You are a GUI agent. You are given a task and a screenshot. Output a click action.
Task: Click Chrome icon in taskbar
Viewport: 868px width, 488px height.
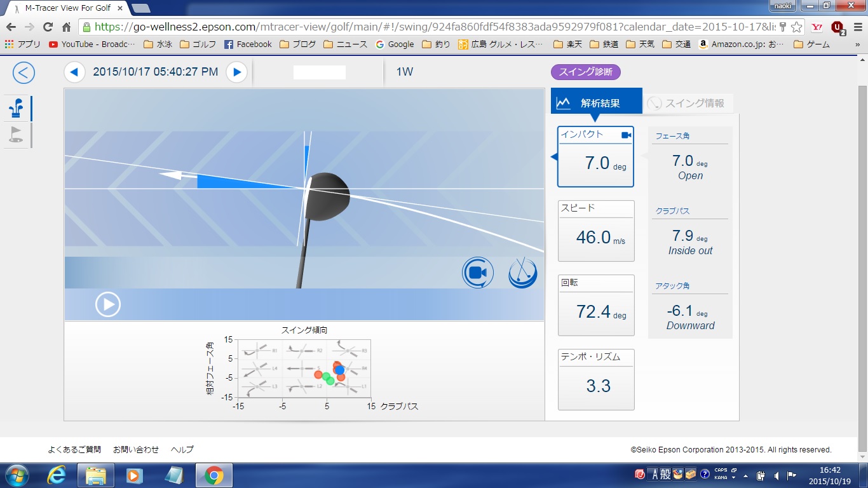[214, 475]
